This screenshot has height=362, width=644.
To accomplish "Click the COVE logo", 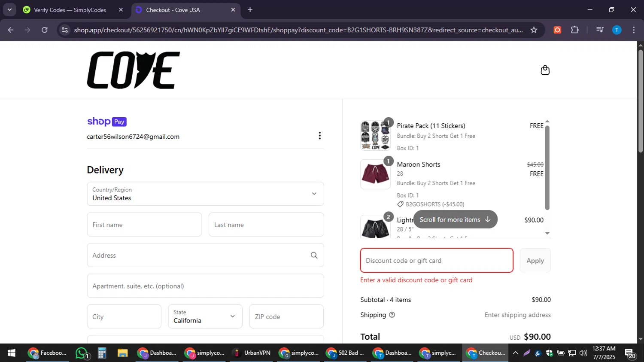I will click(134, 70).
